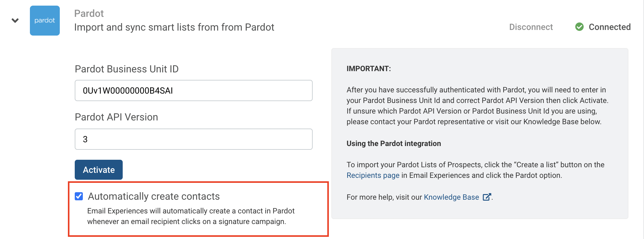Open the Knowledge Base link

(x=451, y=197)
